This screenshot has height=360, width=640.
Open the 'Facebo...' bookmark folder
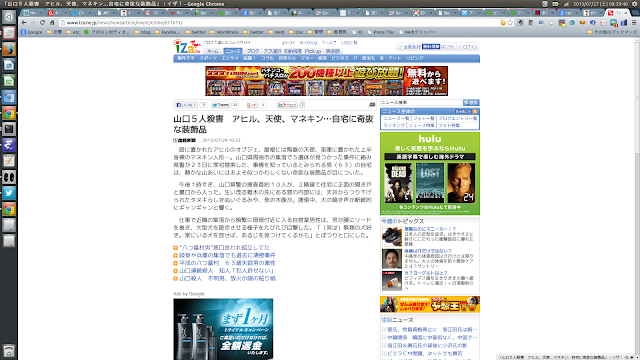pyautogui.click(x=167, y=32)
